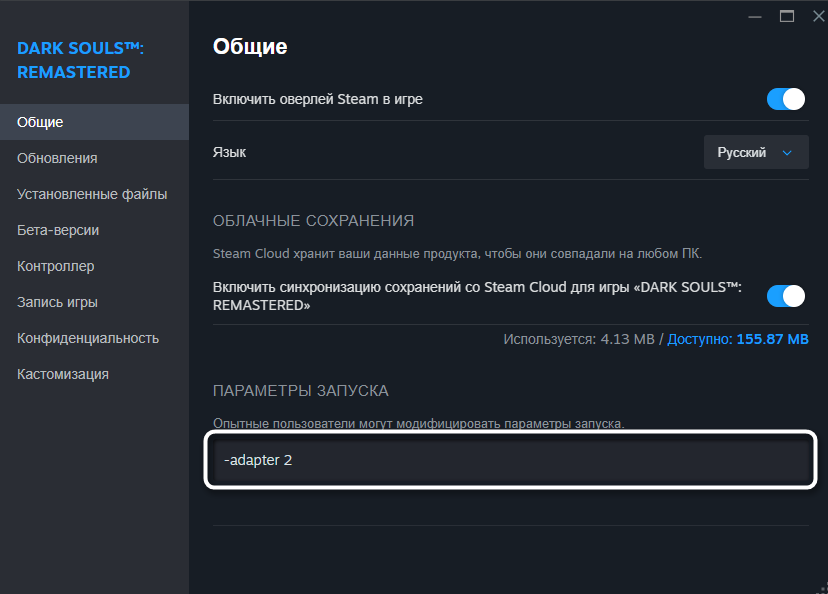The image size is (828, 594).
Task: Click the launch options field with -adapter 2
Action: (x=510, y=461)
